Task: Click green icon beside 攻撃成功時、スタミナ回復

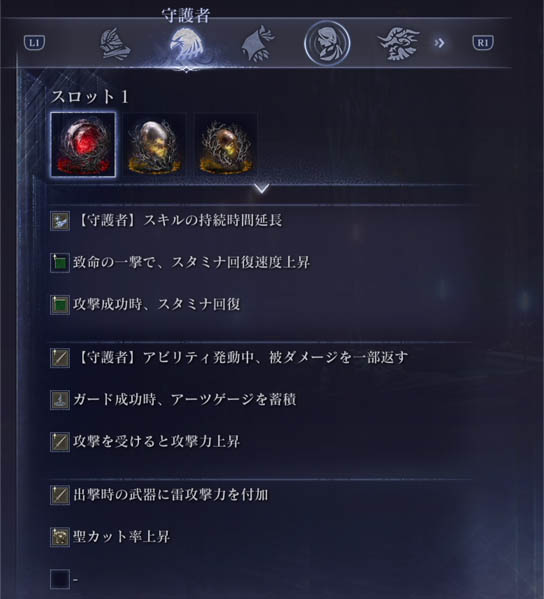Action: pos(60,305)
